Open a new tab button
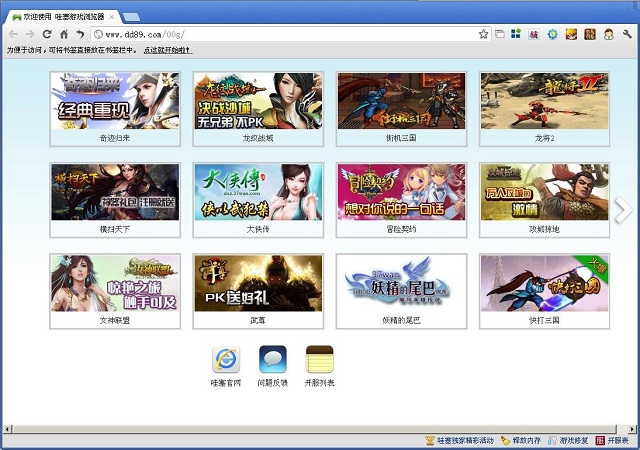Image resolution: width=640 pixels, height=450 pixels. click(132, 16)
